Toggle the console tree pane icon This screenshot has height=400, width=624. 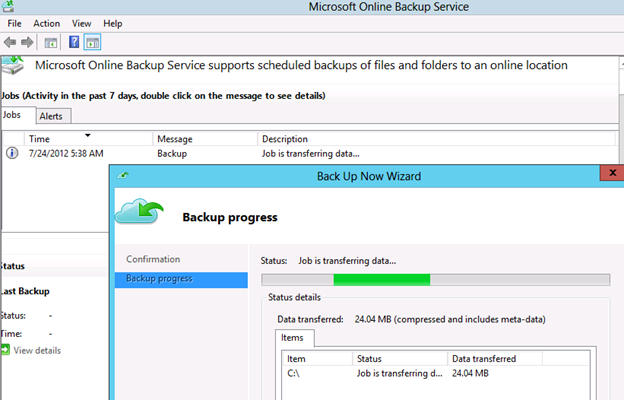point(51,42)
